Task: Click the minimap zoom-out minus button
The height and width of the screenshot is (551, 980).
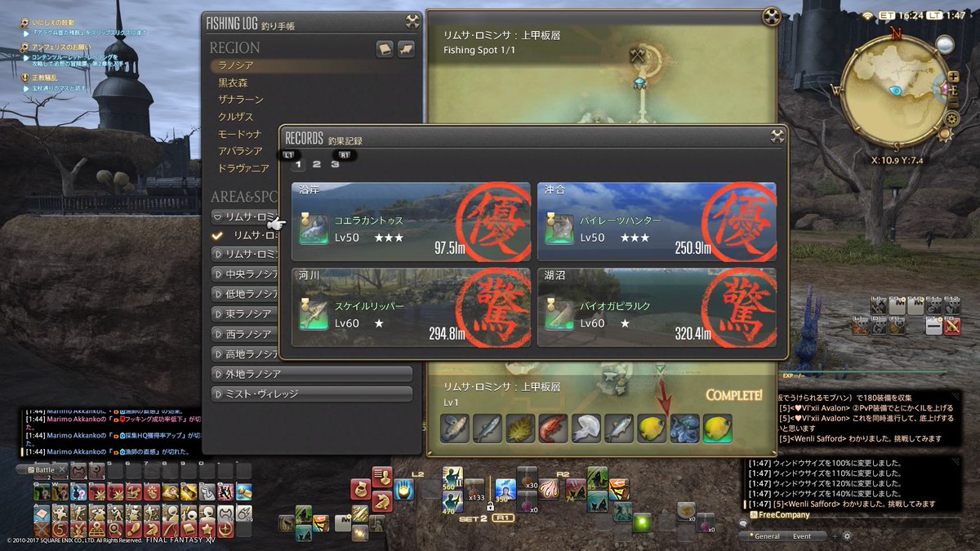Action: coord(955,103)
